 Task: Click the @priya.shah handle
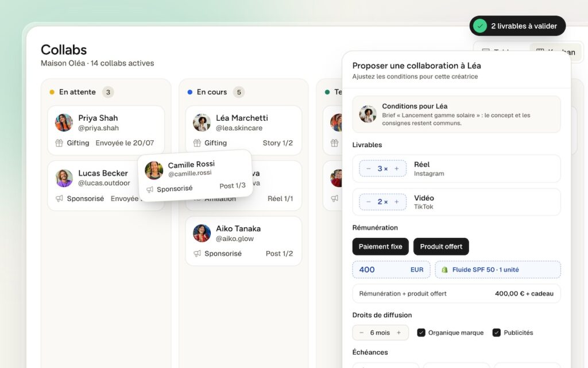coord(98,128)
